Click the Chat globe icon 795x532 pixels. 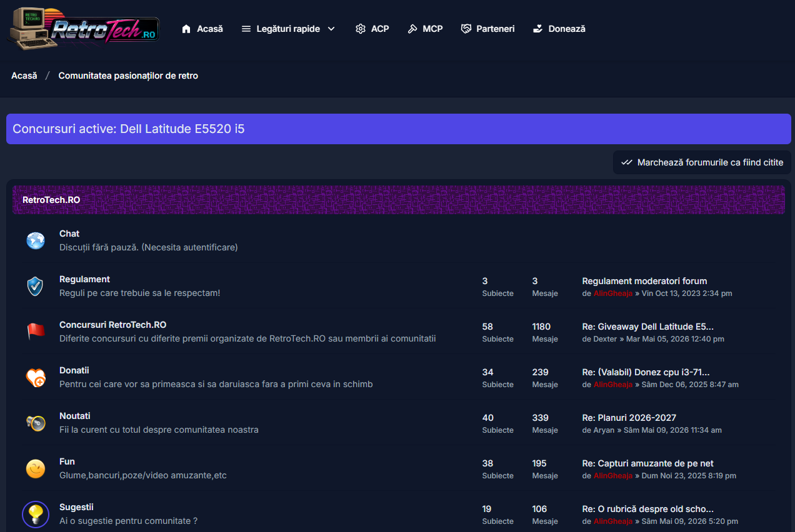click(36, 240)
